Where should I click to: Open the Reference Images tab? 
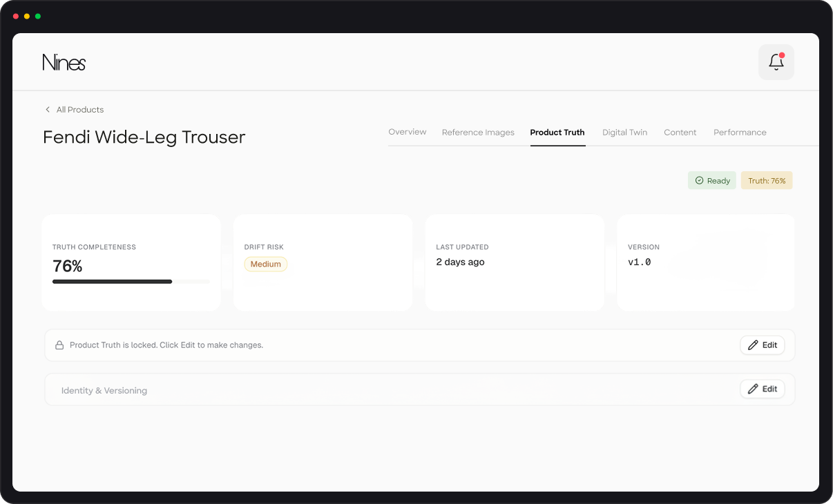(478, 132)
